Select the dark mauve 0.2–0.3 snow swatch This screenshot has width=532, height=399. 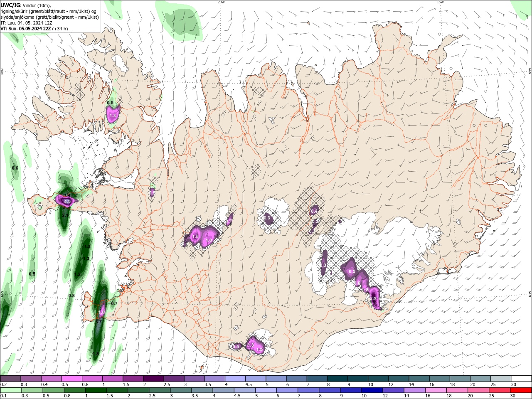point(10,379)
